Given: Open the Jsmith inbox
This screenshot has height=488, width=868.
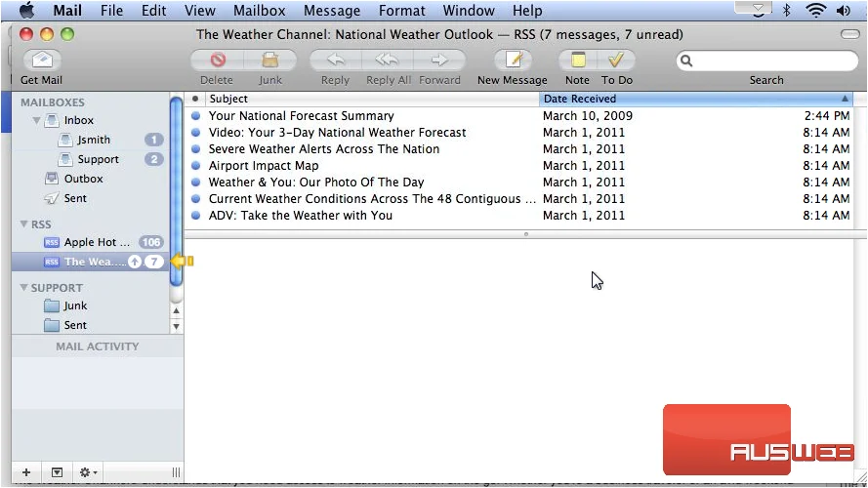Looking at the screenshot, I should pos(94,140).
